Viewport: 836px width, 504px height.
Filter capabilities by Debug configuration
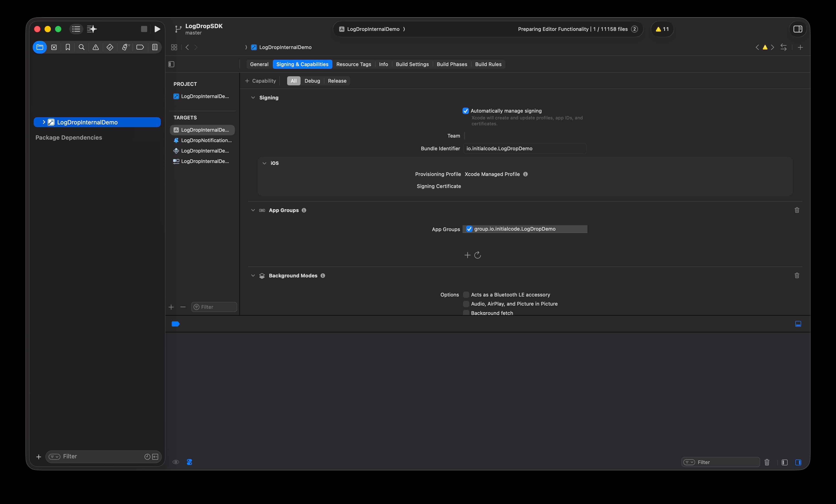coord(312,81)
